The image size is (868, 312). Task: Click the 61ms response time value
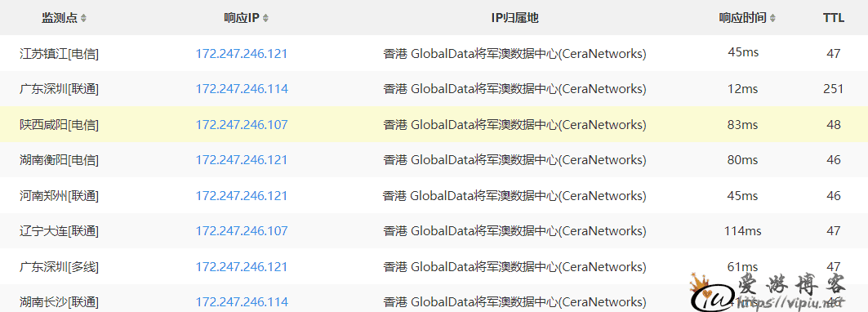743,267
